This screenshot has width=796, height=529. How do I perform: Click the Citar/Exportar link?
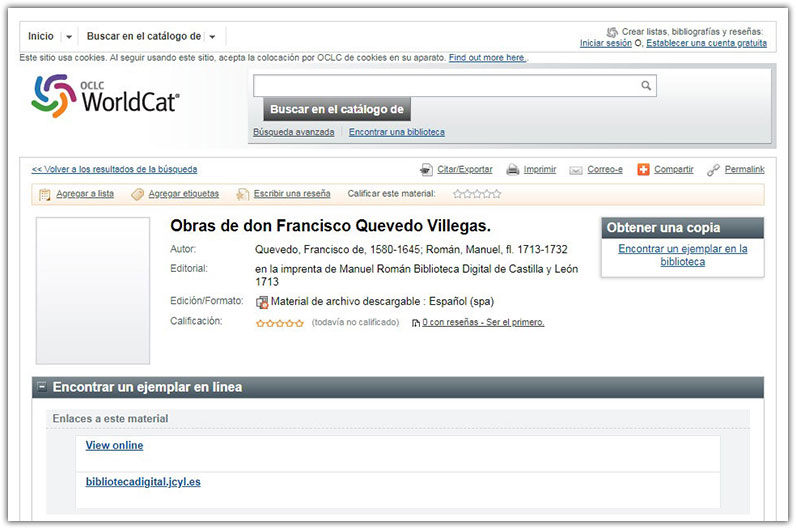tap(465, 169)
